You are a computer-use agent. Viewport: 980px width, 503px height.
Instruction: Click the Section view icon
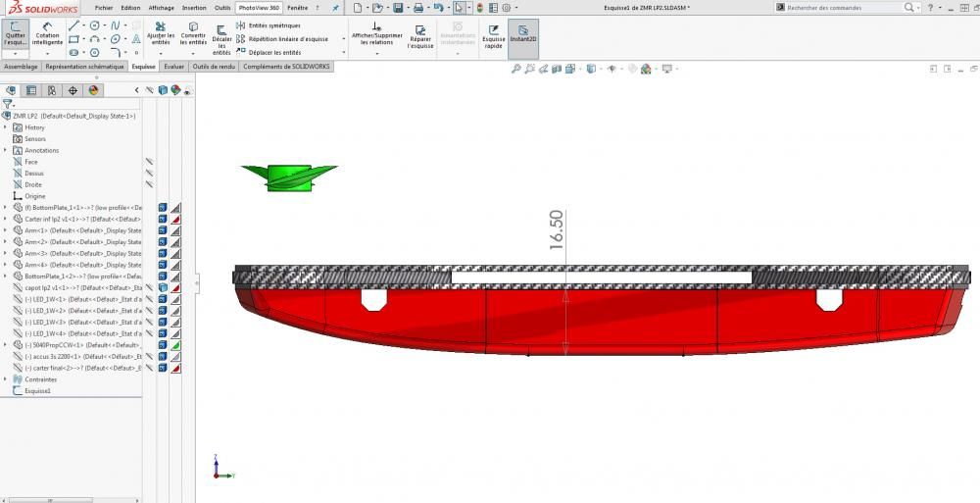click(557, 69)
